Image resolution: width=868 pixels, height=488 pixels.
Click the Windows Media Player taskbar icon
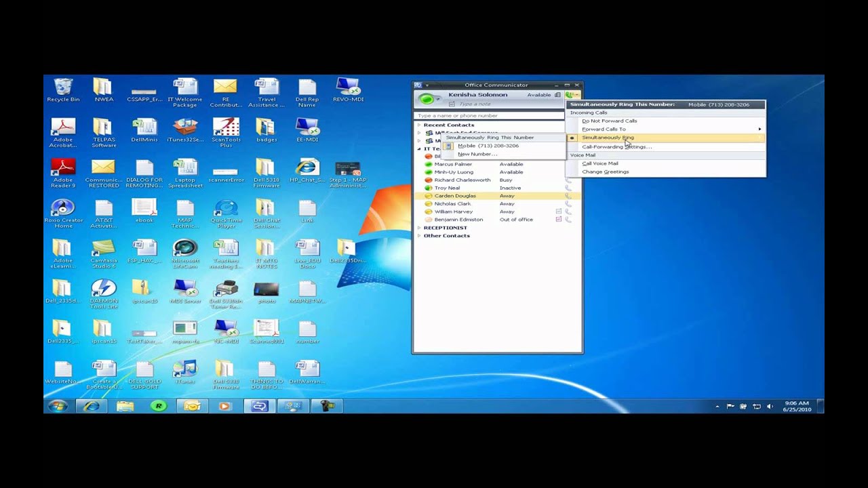(x=225, y=406)
